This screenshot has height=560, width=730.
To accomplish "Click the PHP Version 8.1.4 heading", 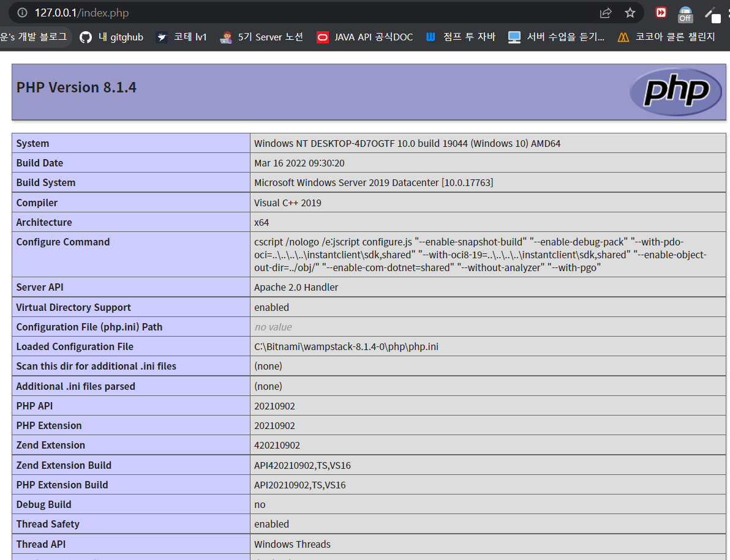I will pos(77,88).
